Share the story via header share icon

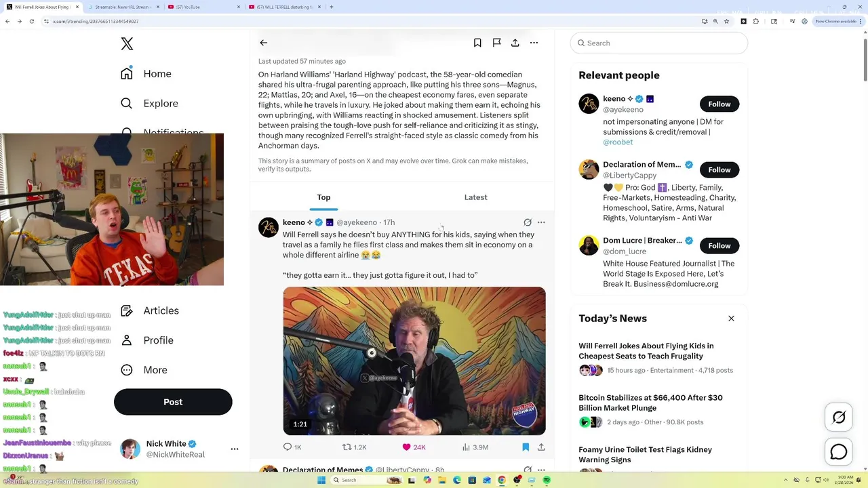pyautogui.click(x=515, y=43)
